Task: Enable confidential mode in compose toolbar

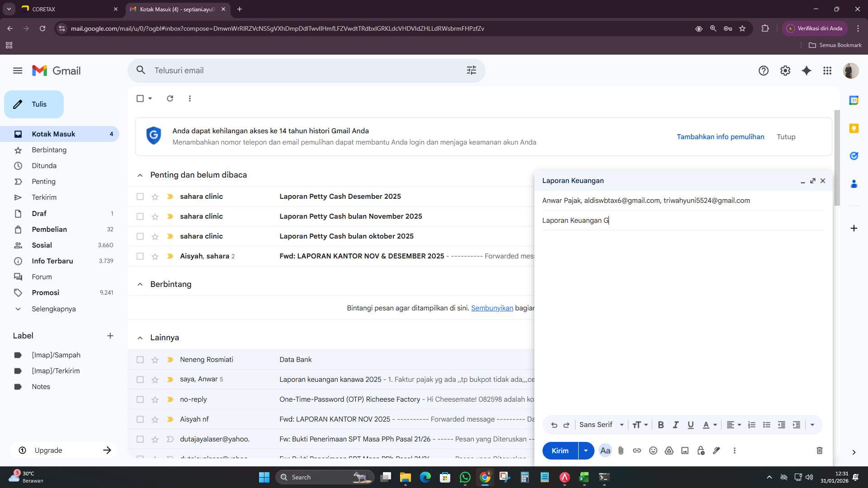Action: (701, 450)
